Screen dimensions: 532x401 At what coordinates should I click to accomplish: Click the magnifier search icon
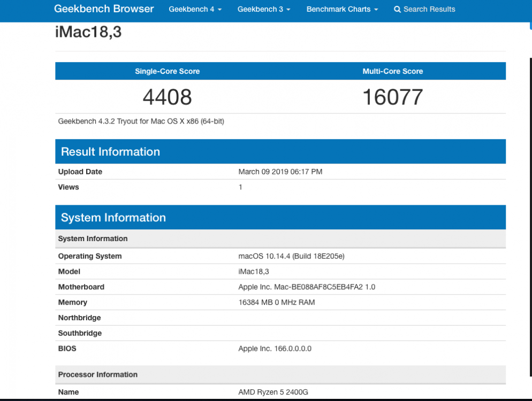click(397, 10)
